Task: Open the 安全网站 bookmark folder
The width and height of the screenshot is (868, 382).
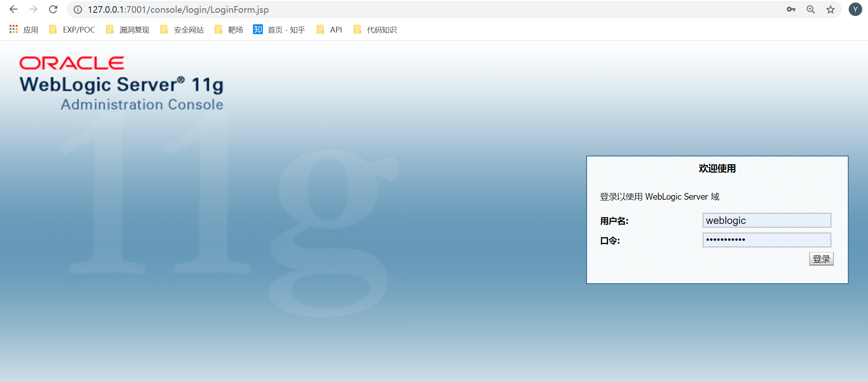Action: click(182, 30)
